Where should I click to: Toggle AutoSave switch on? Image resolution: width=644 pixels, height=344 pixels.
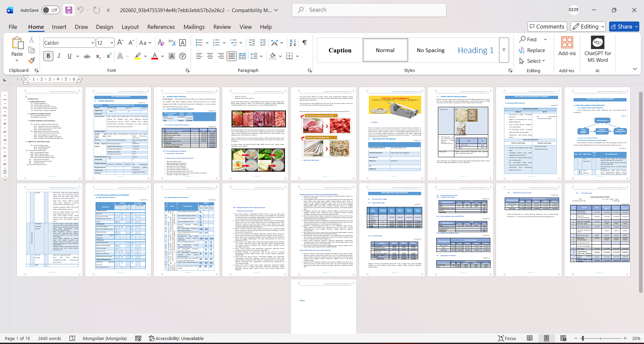click(x=51, y=10)
